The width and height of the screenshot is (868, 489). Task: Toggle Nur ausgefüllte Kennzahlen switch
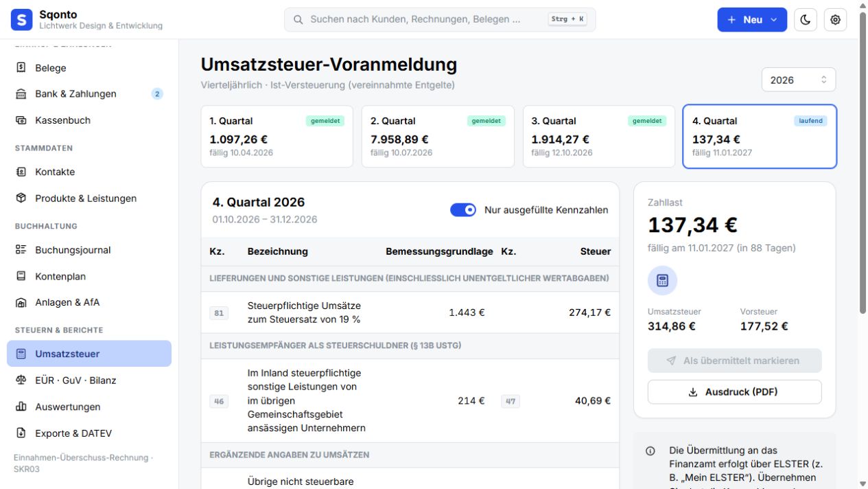tap(463, 210)
